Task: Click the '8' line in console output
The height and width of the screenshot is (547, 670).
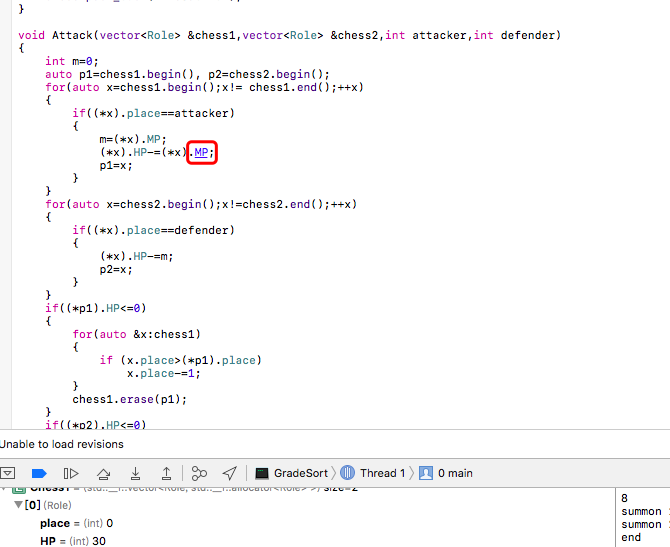Action: click(624, 498)
